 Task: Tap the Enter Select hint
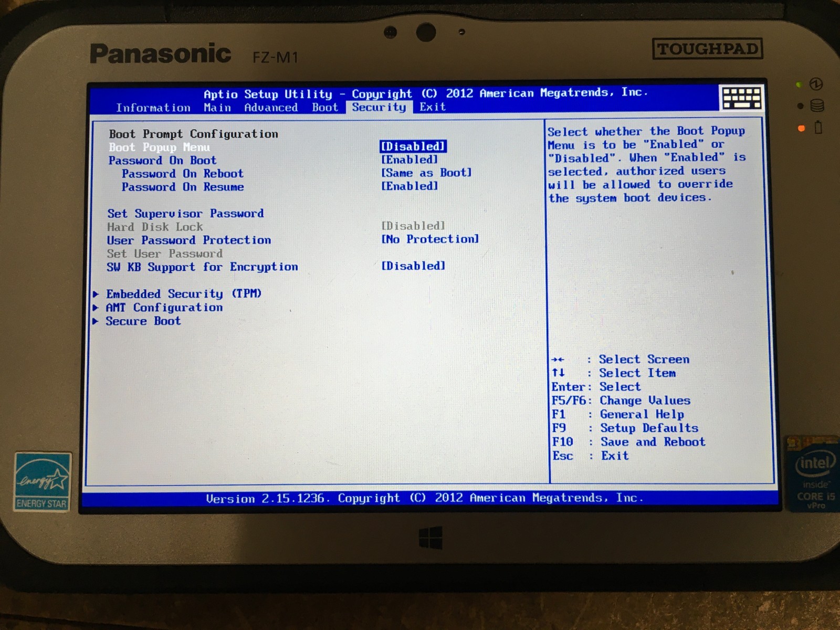click(596, 387)
